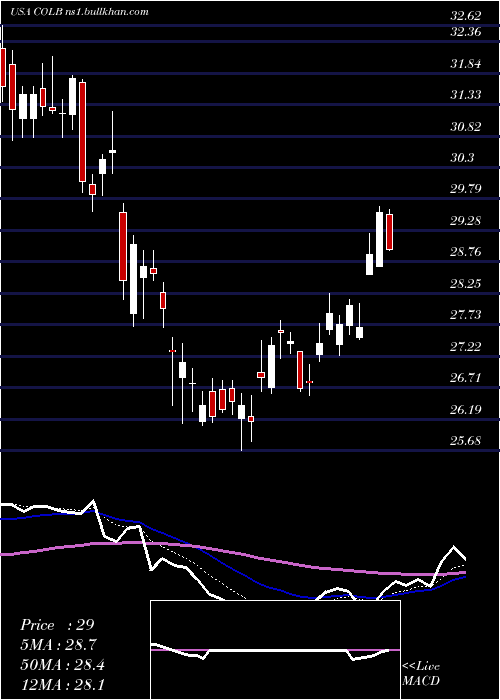The image size is (500, 700).
Task: Click the 25.68 price axis label
Action: [466, 441]
